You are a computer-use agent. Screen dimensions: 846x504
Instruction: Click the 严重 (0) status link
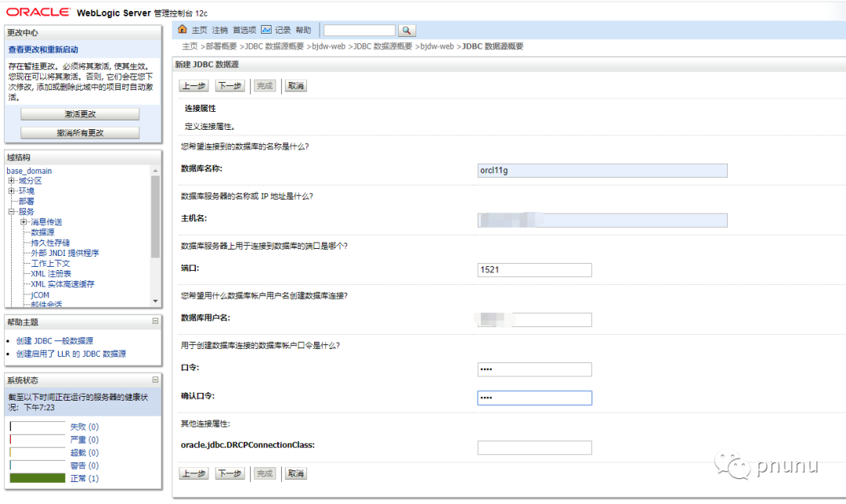[84, 439]
